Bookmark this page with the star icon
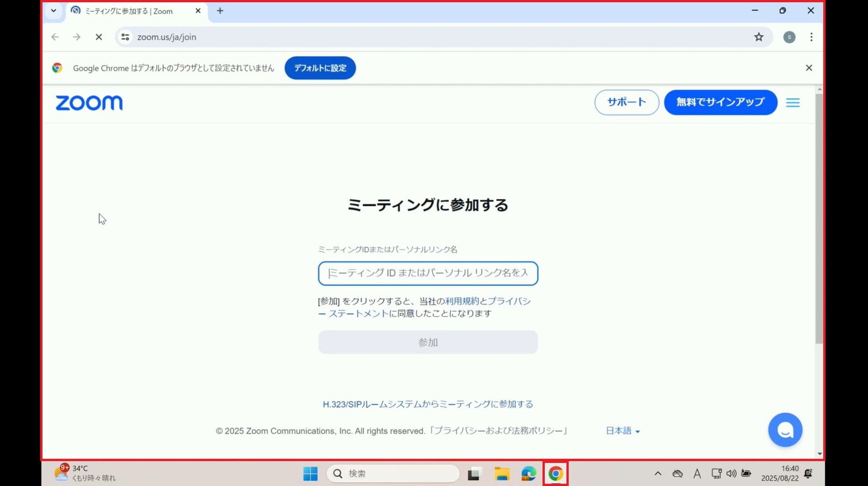868x486 pixels. 759,37
